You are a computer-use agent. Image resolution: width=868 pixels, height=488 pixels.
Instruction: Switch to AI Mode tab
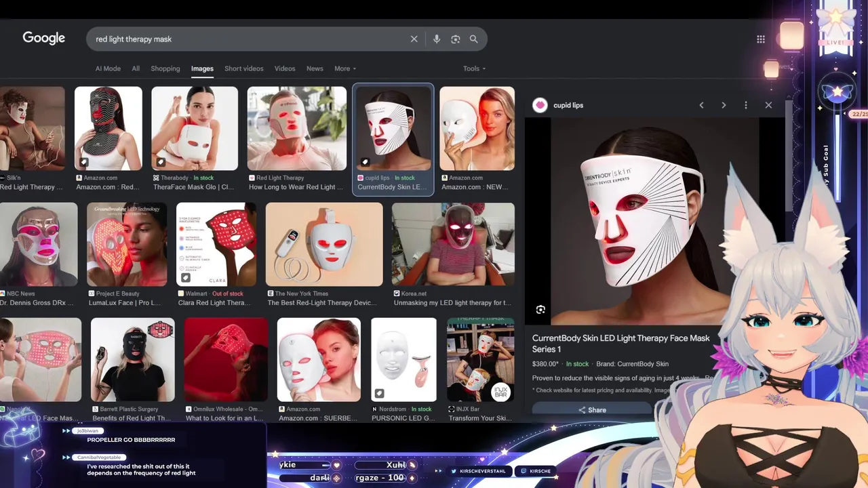tap(108, 68)
